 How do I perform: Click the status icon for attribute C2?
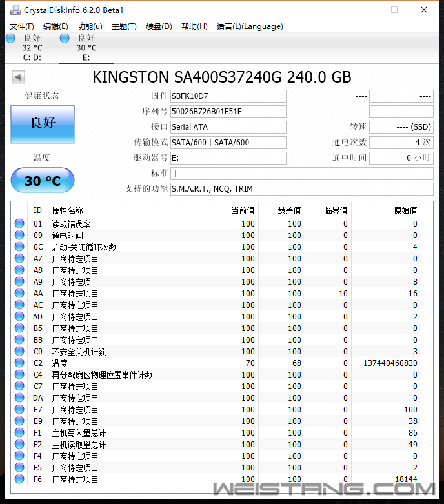pos(19,363)
